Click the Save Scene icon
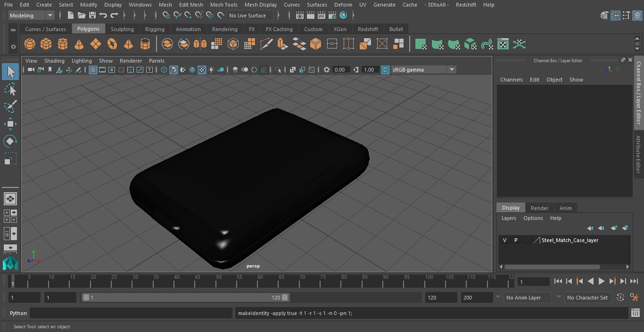Screen dimensions: 644x332 coord(92,15)
